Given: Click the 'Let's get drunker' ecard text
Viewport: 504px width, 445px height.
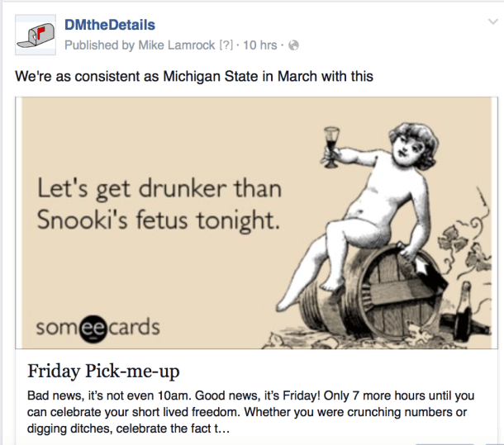Looking at the screenshot, I should (x=159, y=190).
